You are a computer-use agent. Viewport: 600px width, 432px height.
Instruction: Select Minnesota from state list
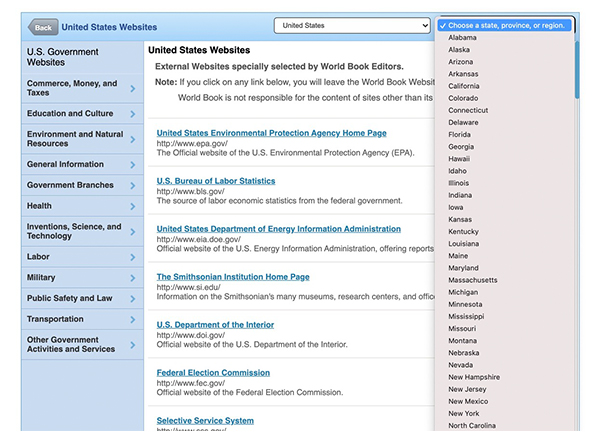pyautogui.click(x=465, y=304)
